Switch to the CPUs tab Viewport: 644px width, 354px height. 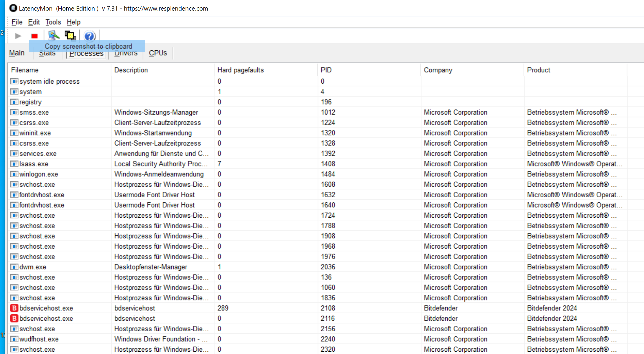(x=158, y=53)
